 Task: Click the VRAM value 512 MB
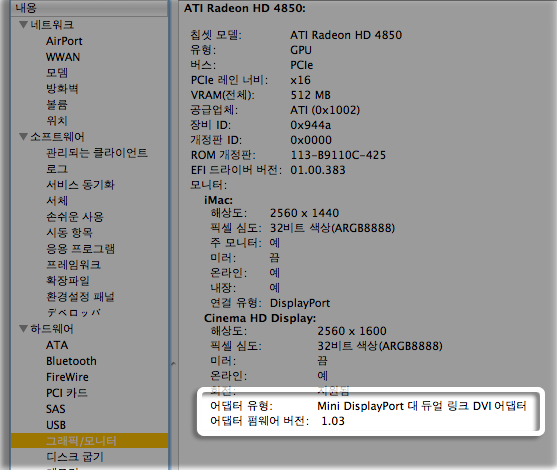310,95
